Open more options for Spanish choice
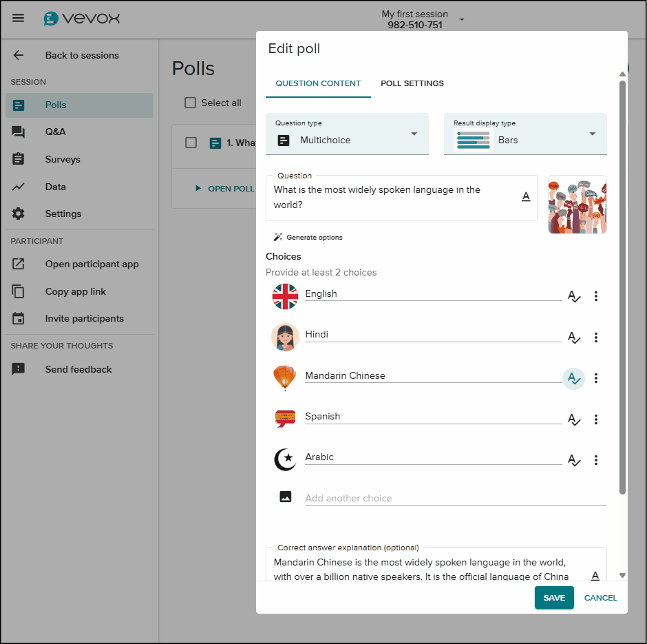The width and height of the screenshot is (647, 644). 596,419
